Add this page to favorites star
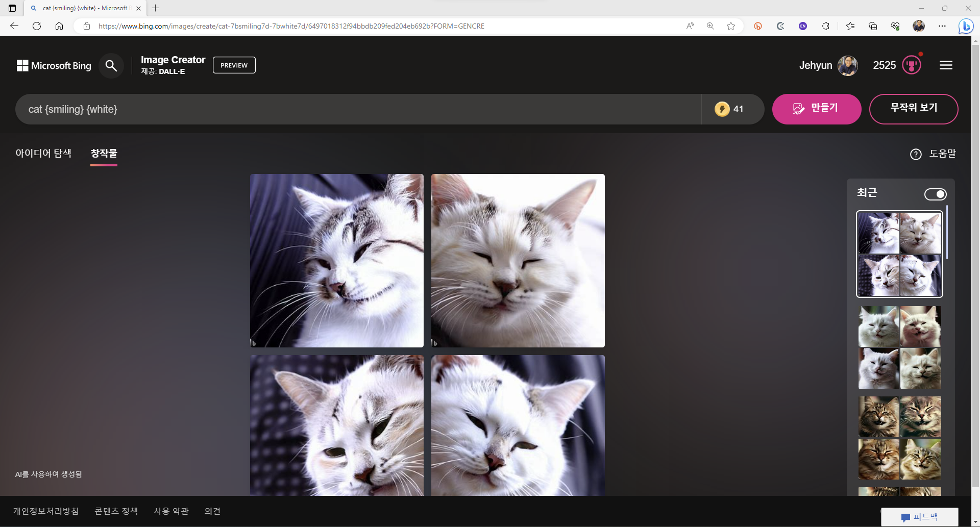The image size is (980, 527). coord(731,26)
